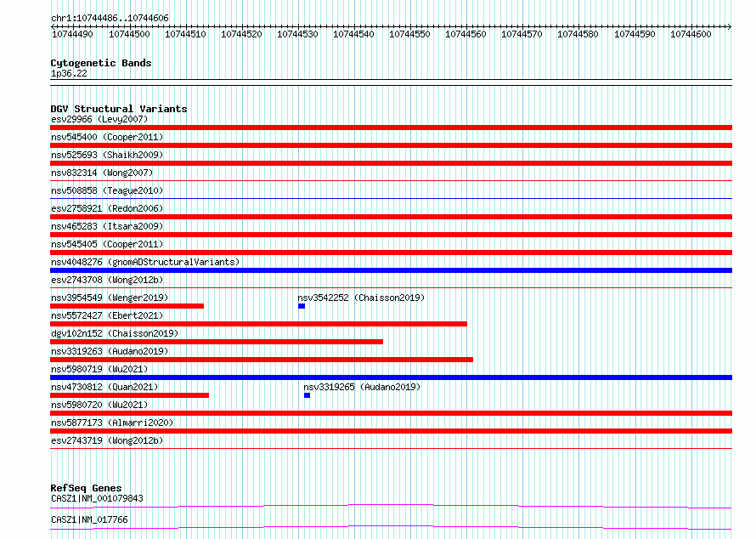Select the nsv3319263 (Audano2019) label
756x539 pixels.
(110, 351)
